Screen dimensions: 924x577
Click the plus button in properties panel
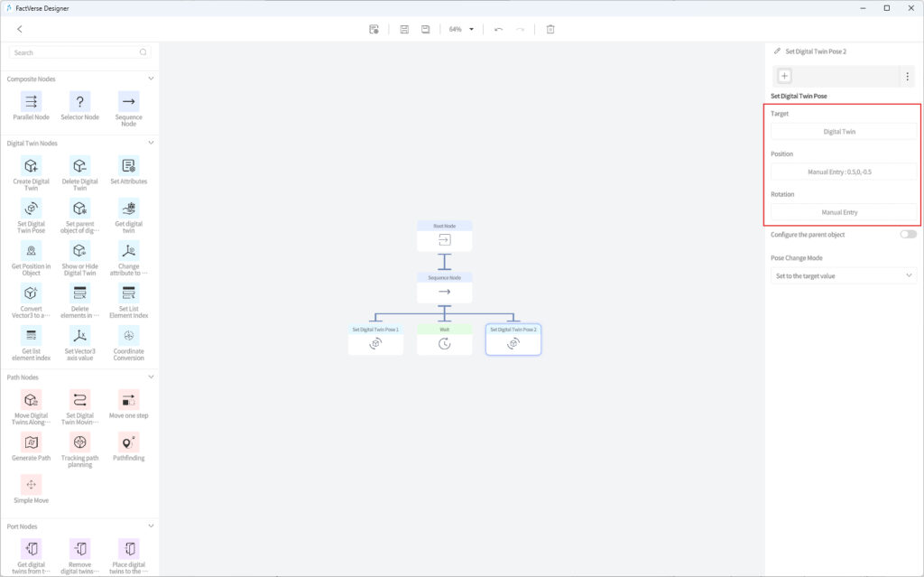pyautogui.click(x=784, y=76)
